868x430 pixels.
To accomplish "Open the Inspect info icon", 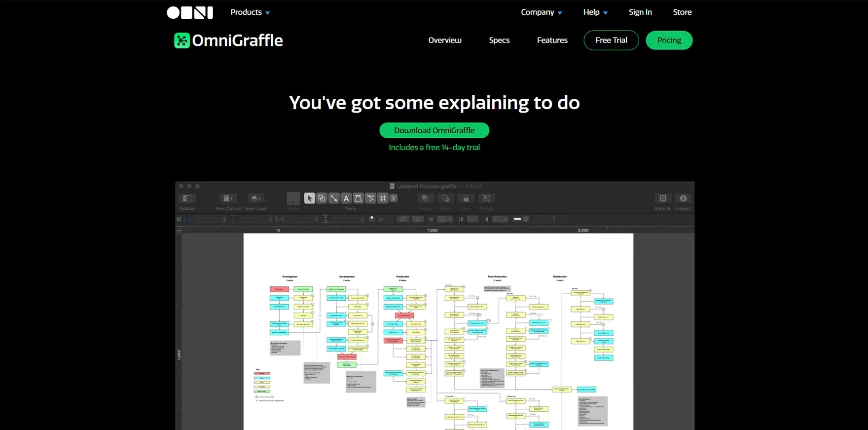I will coord(683,198).
